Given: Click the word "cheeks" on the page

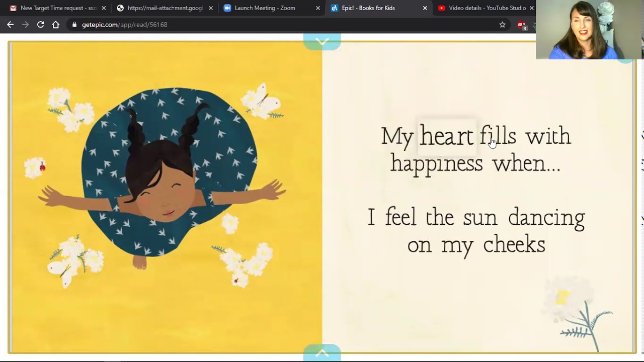Looking at the screenshot, I should click(x=514, y=245).
